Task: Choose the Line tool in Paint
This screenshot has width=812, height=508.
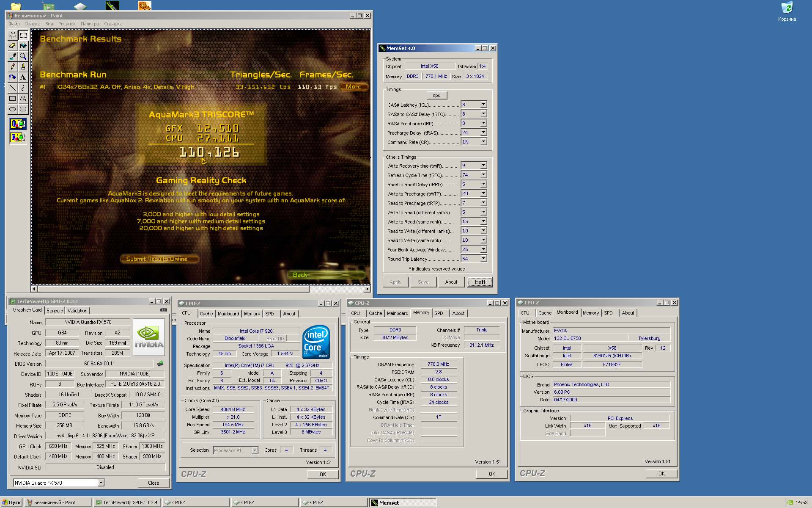Action: pos(13,88)
